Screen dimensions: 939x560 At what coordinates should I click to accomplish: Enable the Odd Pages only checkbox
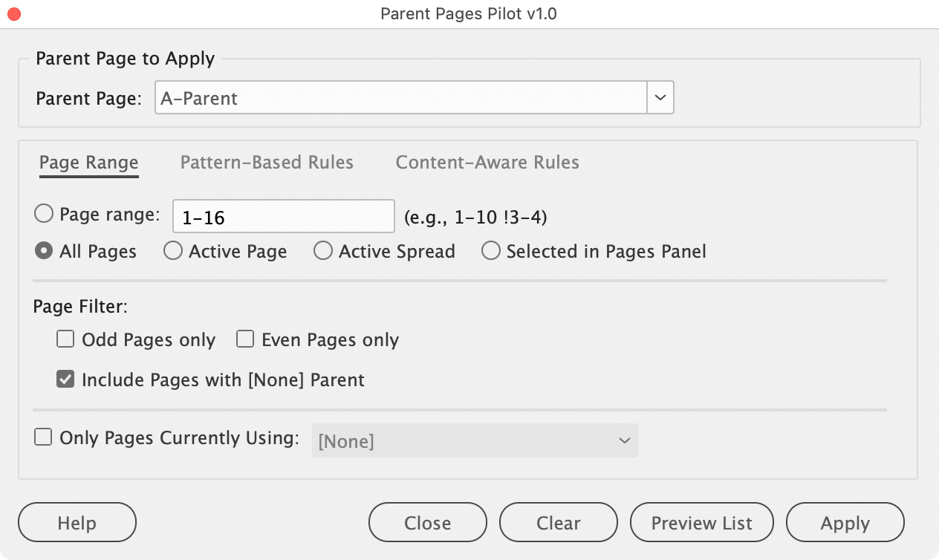click(66, 339)
